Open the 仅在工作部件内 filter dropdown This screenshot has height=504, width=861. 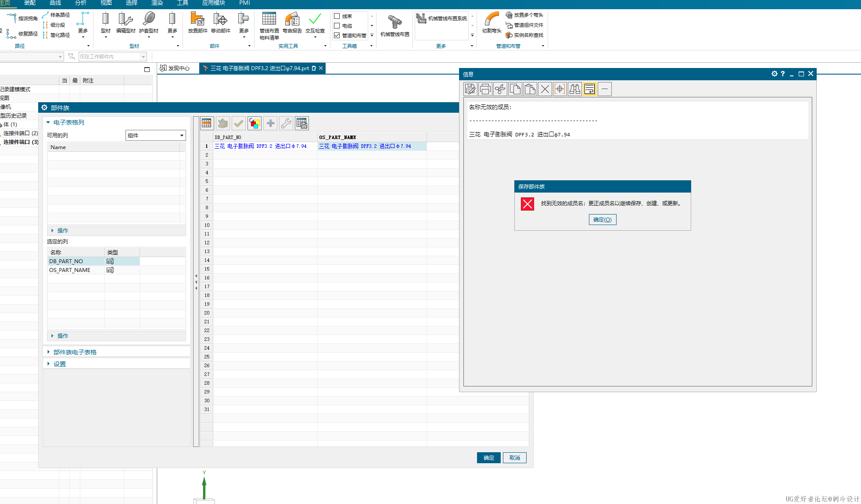[143, 57]
